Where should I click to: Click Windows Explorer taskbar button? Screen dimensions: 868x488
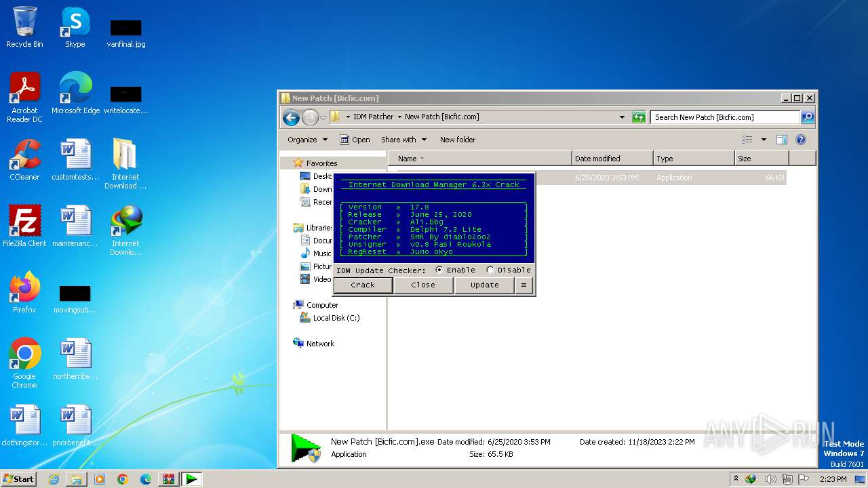(x=77, y=479)
